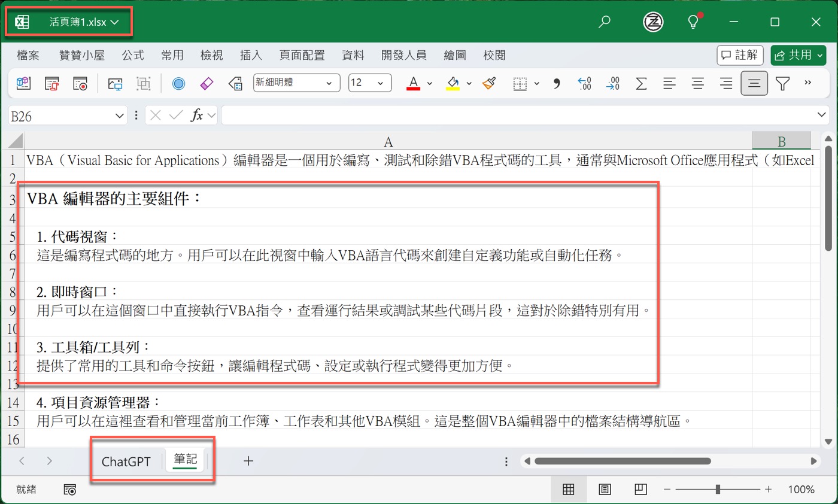838x504 pixels.
Task: Click the AutoSum sigma icon
Action: tap(641, 83)
